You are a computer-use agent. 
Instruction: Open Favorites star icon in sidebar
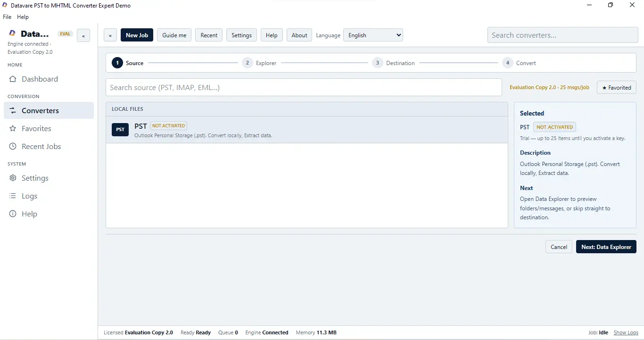[13, 129]
